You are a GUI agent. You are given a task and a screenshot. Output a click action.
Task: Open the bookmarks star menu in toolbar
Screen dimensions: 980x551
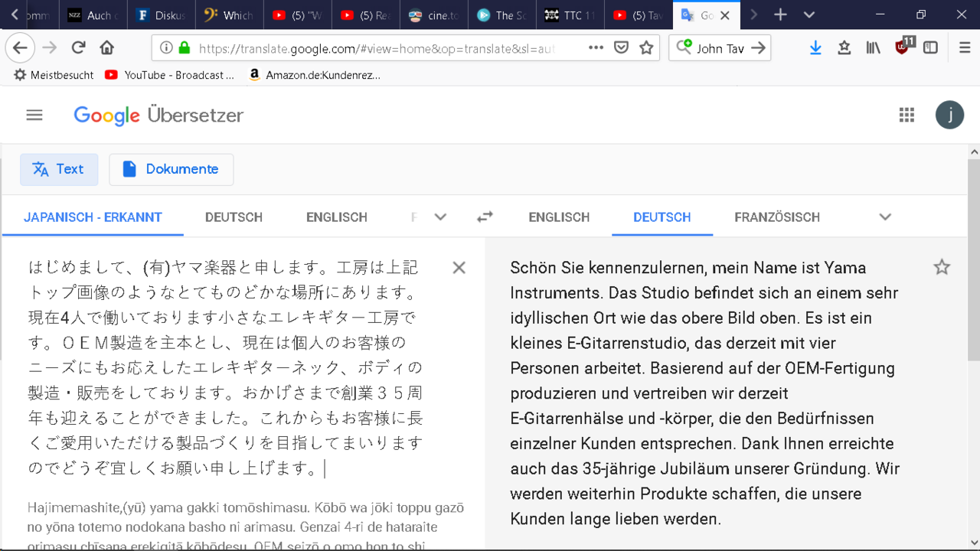(x=844, y=47)
